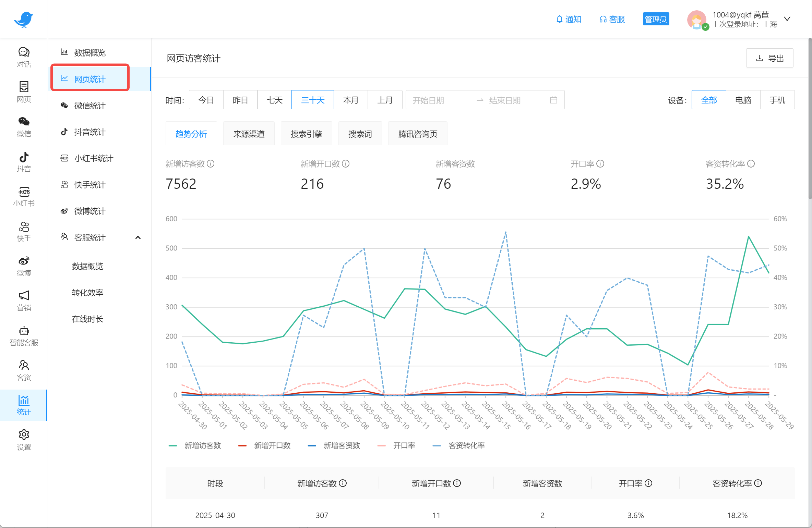Open the account dropdown next to 萵苣
This screenshot has height=528, width=812.
pos(787,19)
